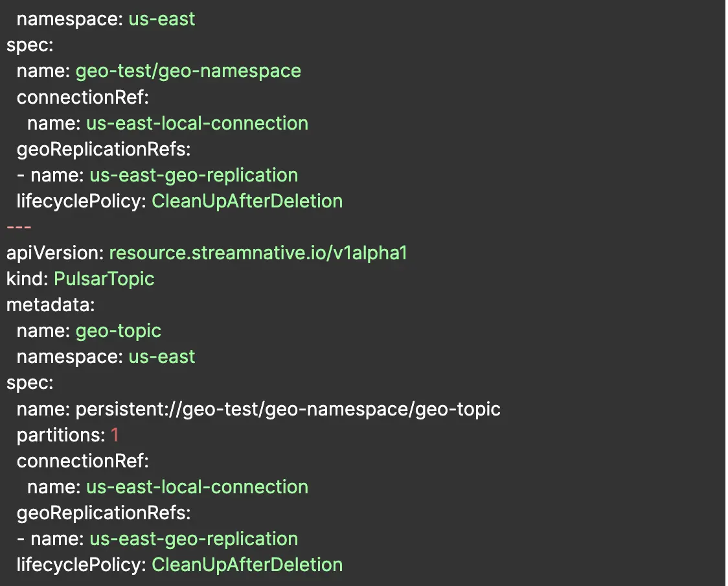Screen dimensions: 728x586
Task: Click the "geoReplicationRefs:" key above the separator
Action: coord(104,149)
